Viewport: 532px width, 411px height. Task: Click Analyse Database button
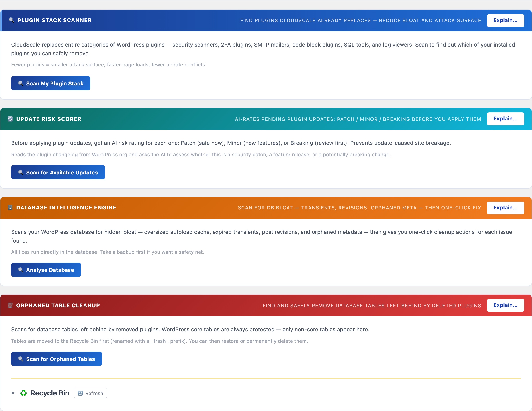coord(46,270)
